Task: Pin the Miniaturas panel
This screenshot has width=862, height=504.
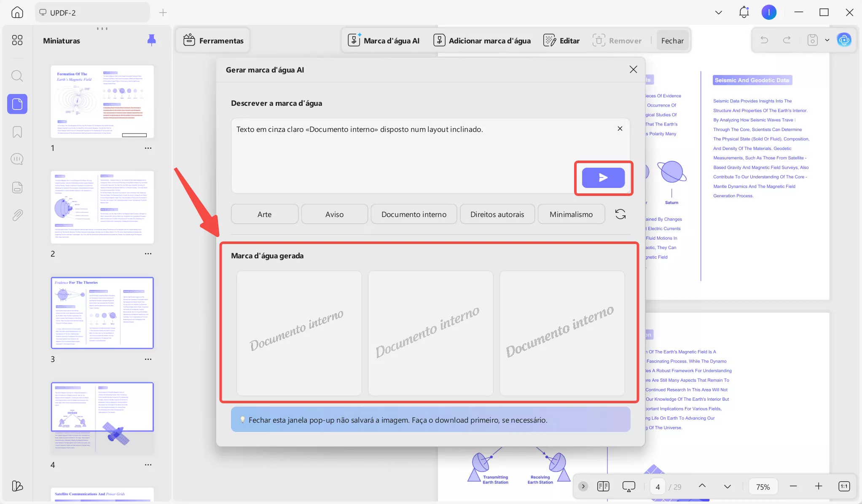Action: pos(151,40)
